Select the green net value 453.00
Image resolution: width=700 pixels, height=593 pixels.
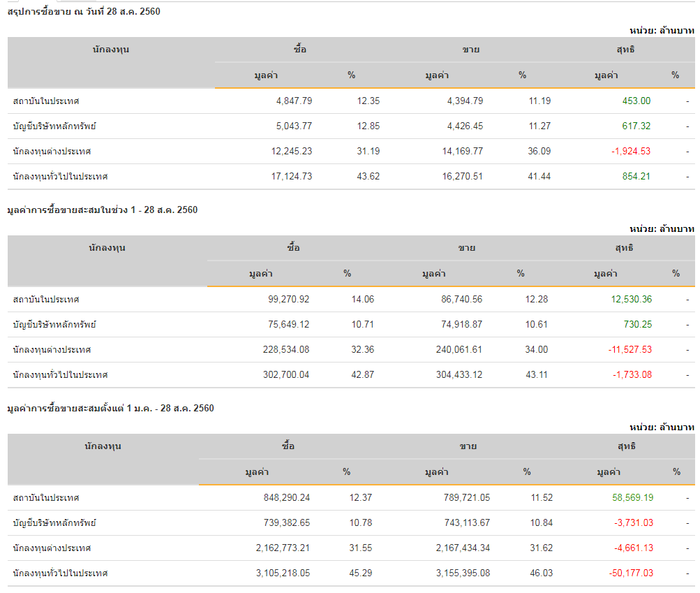tap(636, 101)
